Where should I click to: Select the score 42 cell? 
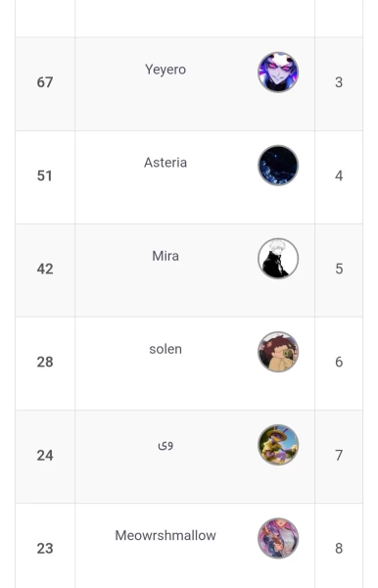[45, 270]
